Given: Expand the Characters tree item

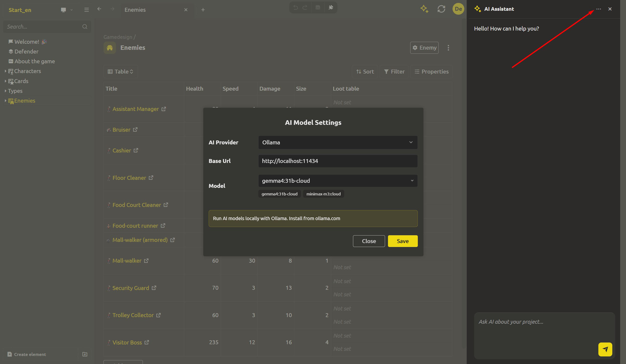Looking at the screenshot, I should 5,71.
